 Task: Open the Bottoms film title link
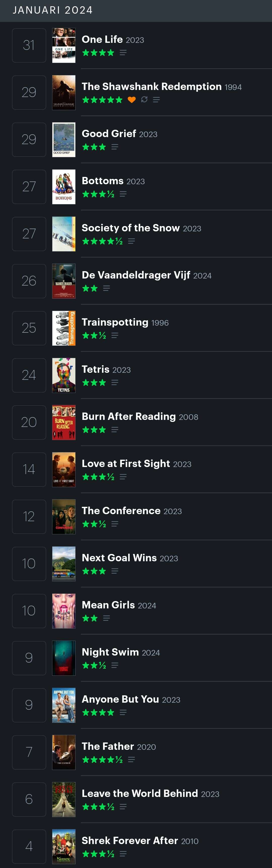coord(103,181)
